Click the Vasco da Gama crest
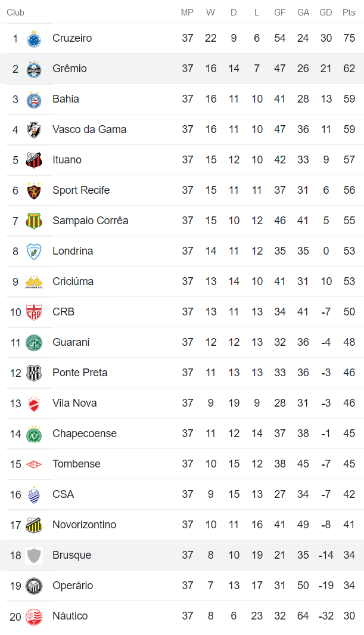Viewport: 364px width, 635px height. [x=34, y=130]
